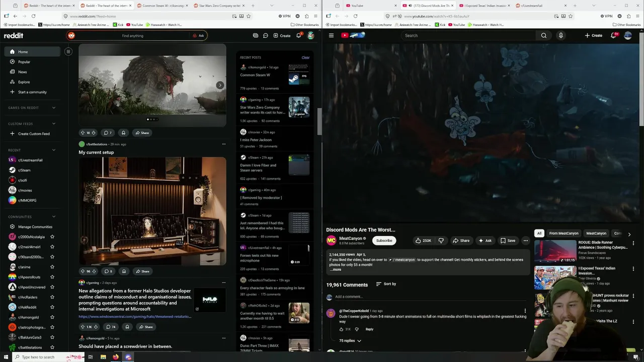This screenshot has width=644, height=362.
Task: Expand video description with ...more
Action: click(x=336, y=269)
